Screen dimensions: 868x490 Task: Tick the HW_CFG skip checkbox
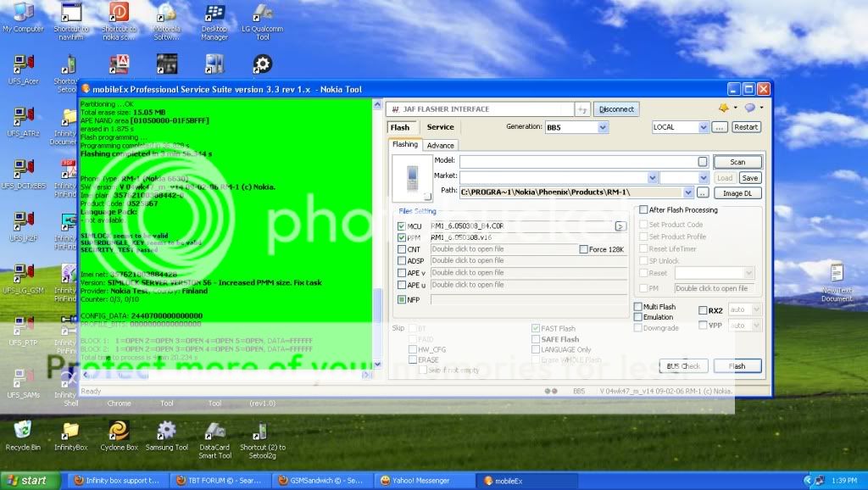coord(413,349)
